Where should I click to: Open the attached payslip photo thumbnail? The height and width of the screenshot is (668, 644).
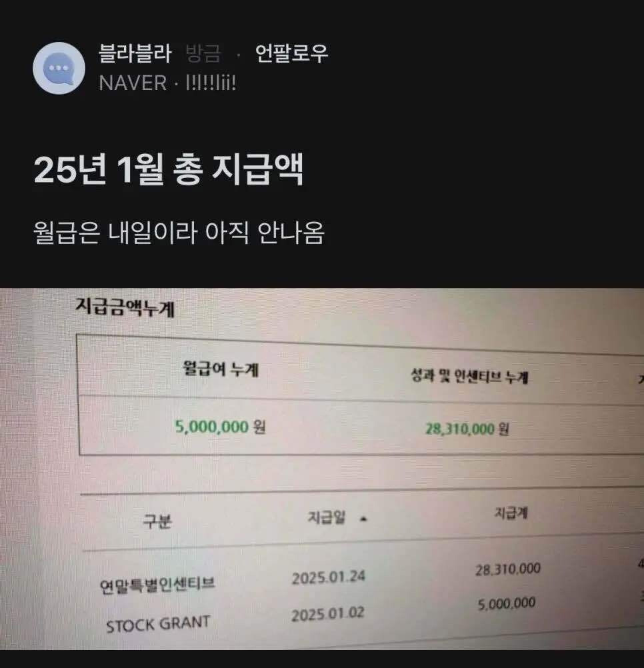point(322,469)
